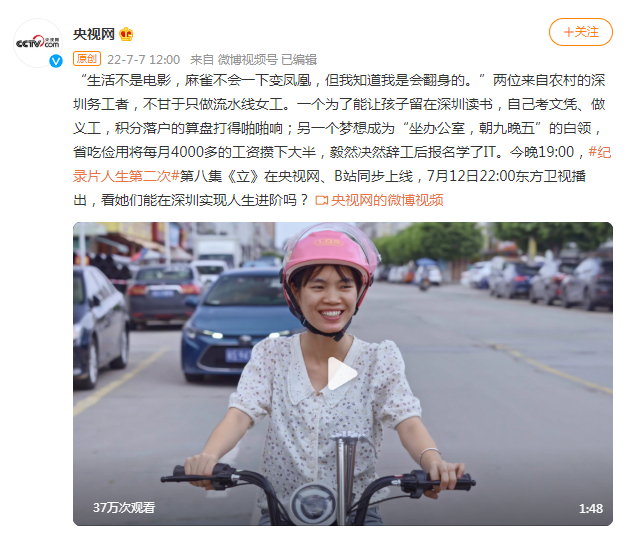Play the video with the center play icon
The width and height of the screenshot is (629, 545).
click(342, 373)
